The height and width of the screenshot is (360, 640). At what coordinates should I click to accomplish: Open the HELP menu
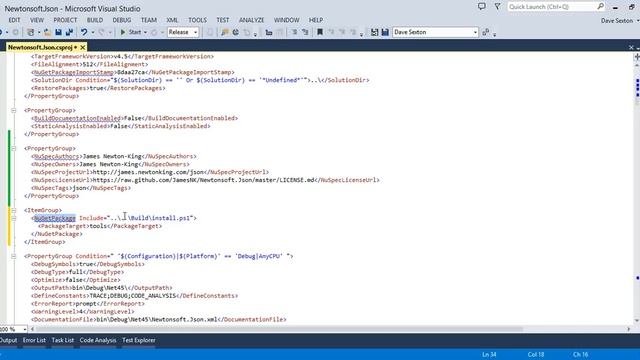point(316,20)
